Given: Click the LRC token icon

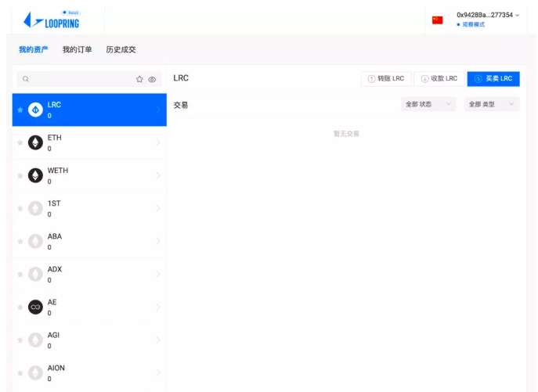Looking at the screenshot, I should (x=35, y=110).
